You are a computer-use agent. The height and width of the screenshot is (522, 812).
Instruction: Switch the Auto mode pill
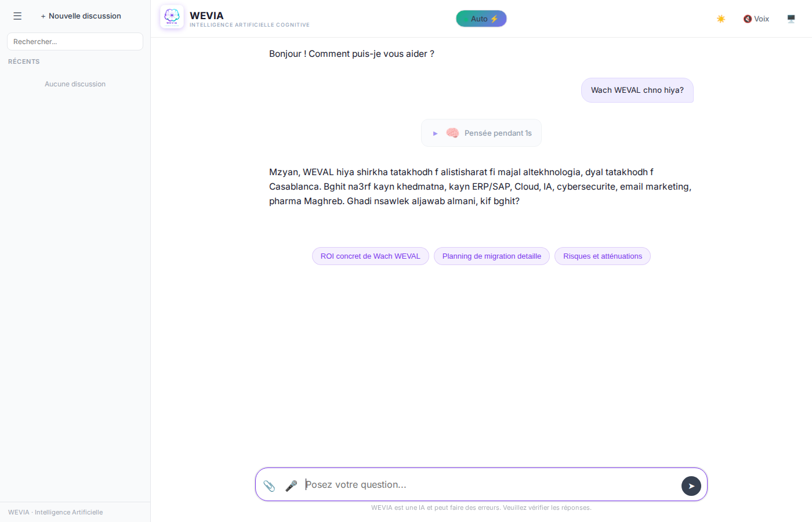[481, 19]
